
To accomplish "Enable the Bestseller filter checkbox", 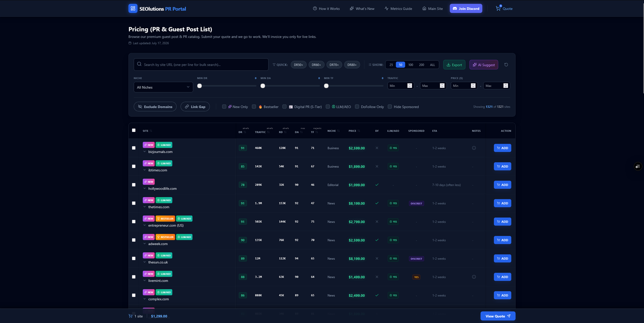I will (x=254, y=107).
